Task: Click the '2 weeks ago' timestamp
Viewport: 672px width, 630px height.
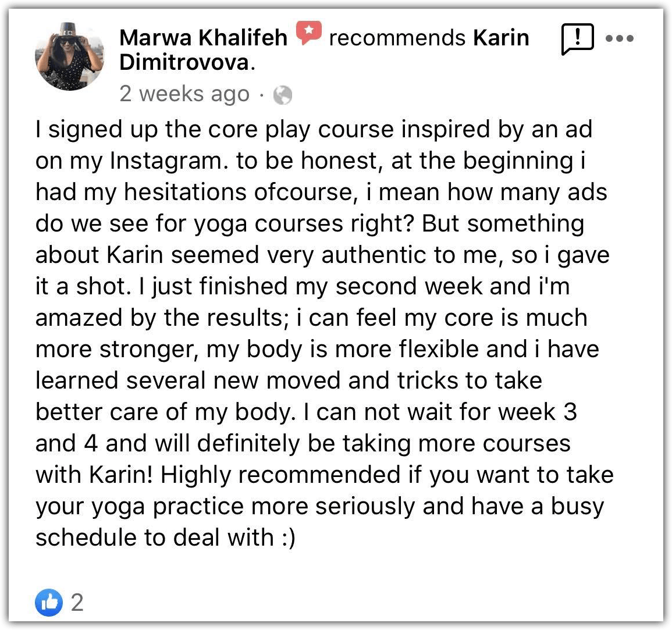Action: (184, 94)
